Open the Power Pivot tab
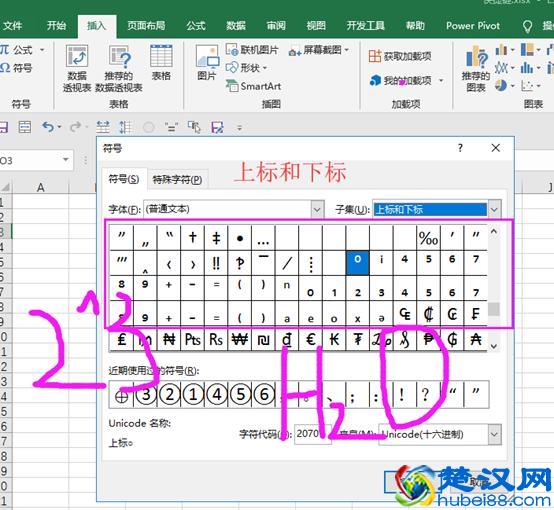 [473, 25]
